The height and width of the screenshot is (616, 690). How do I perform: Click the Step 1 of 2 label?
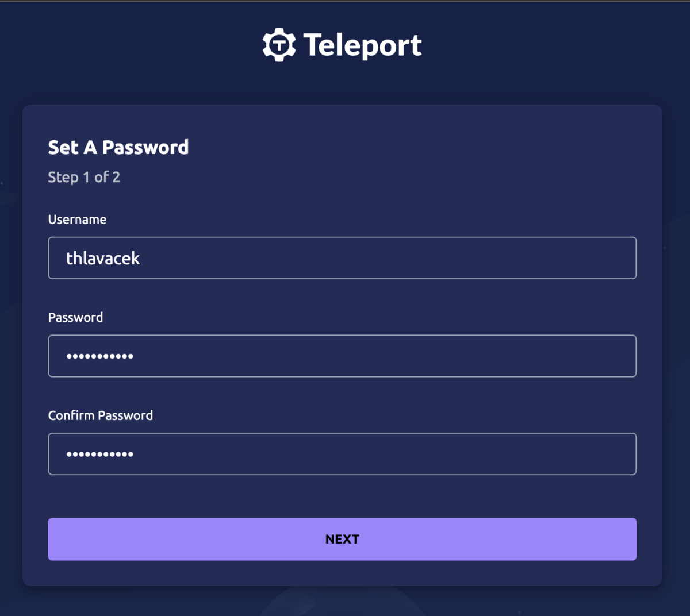coord(83,177)
